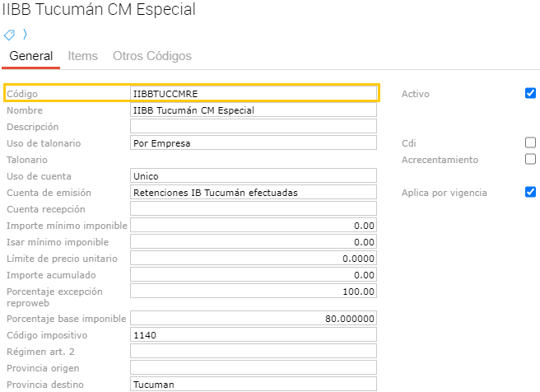The width and height of the screenshot is (540, 392).
Task: Click the Código field containing IIBBTUCCMRE
Action: [253, 93]
